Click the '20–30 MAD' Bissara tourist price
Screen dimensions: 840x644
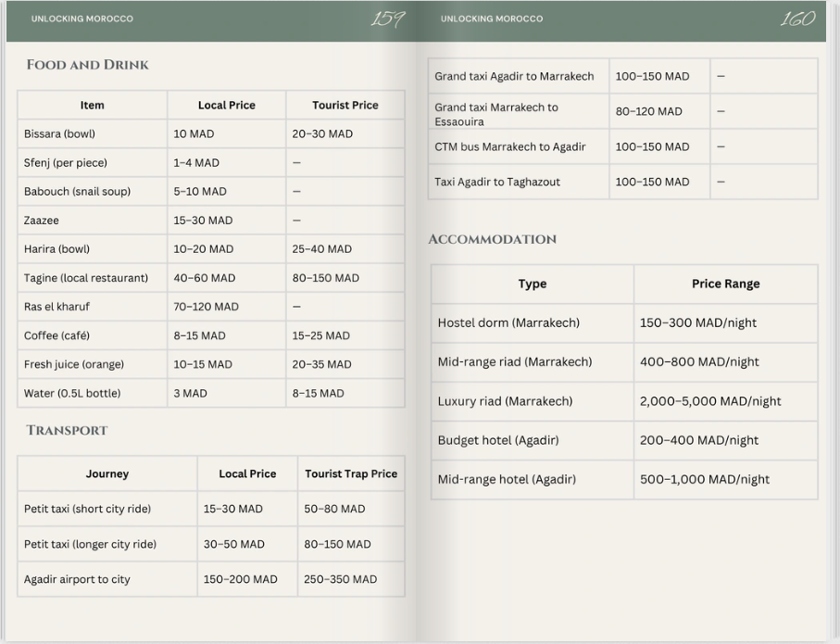tap(322, 134)
